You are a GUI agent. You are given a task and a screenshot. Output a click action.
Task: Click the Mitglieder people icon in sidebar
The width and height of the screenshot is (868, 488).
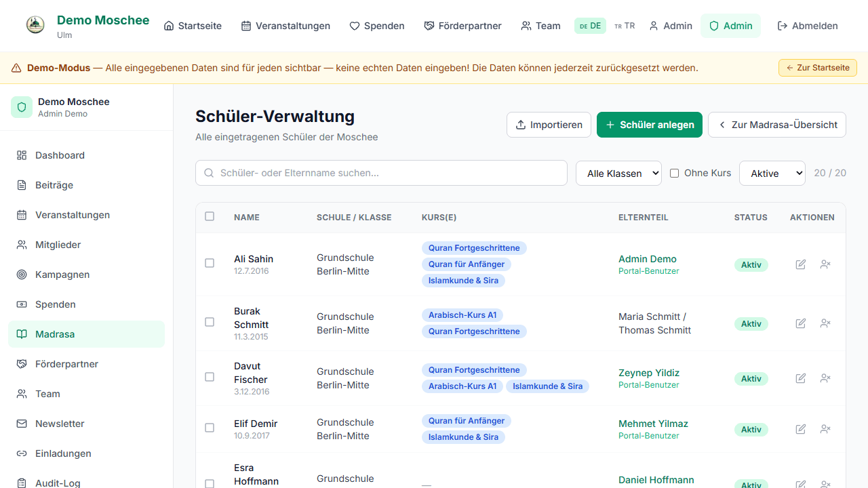tap(22, 245)
